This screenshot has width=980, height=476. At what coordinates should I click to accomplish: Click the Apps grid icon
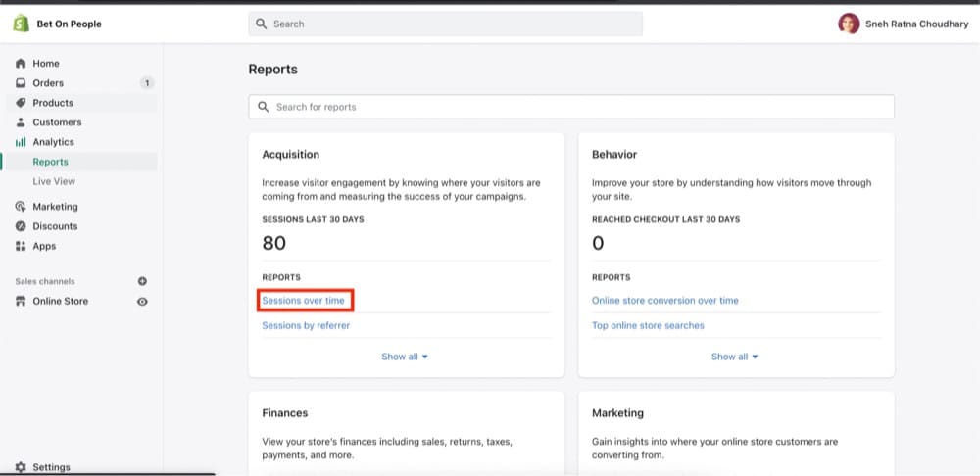[21, 246]
